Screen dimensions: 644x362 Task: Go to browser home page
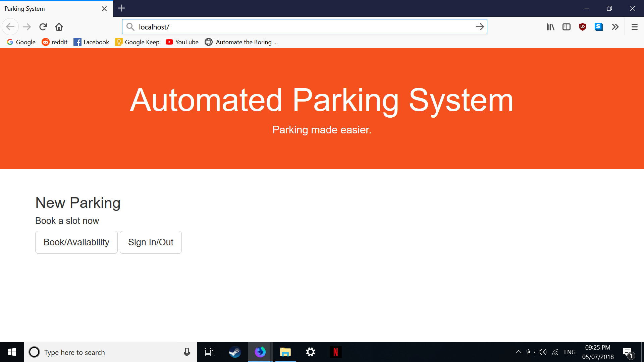59,27
